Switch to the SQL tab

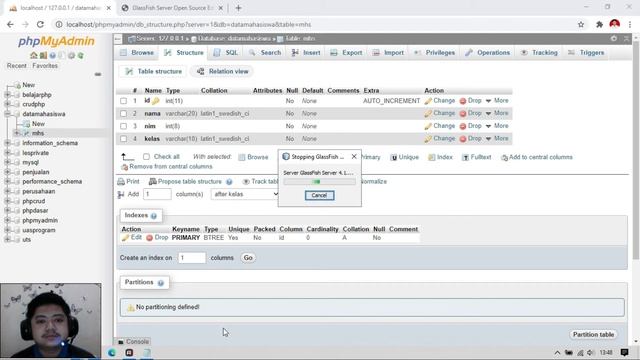(x=226, y=53)
